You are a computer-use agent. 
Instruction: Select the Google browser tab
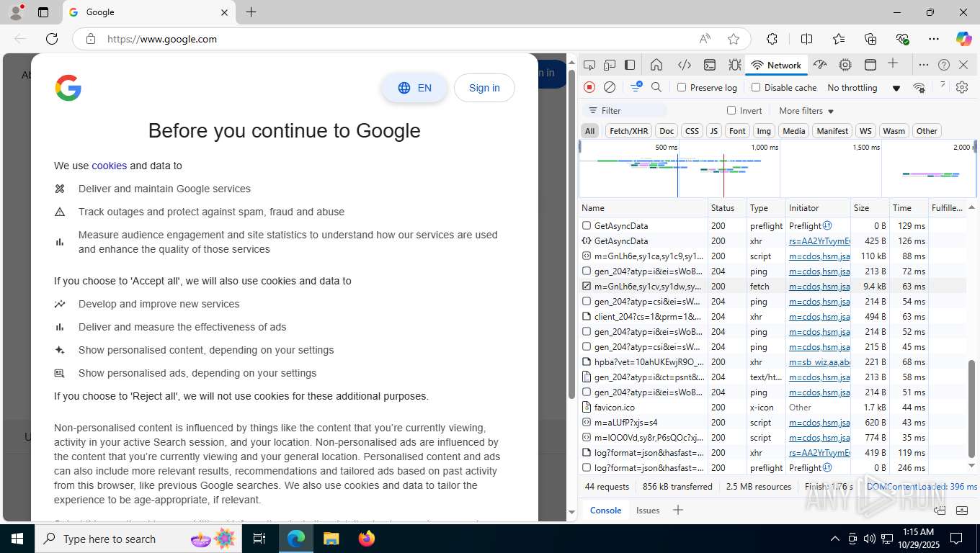[149, 12]
